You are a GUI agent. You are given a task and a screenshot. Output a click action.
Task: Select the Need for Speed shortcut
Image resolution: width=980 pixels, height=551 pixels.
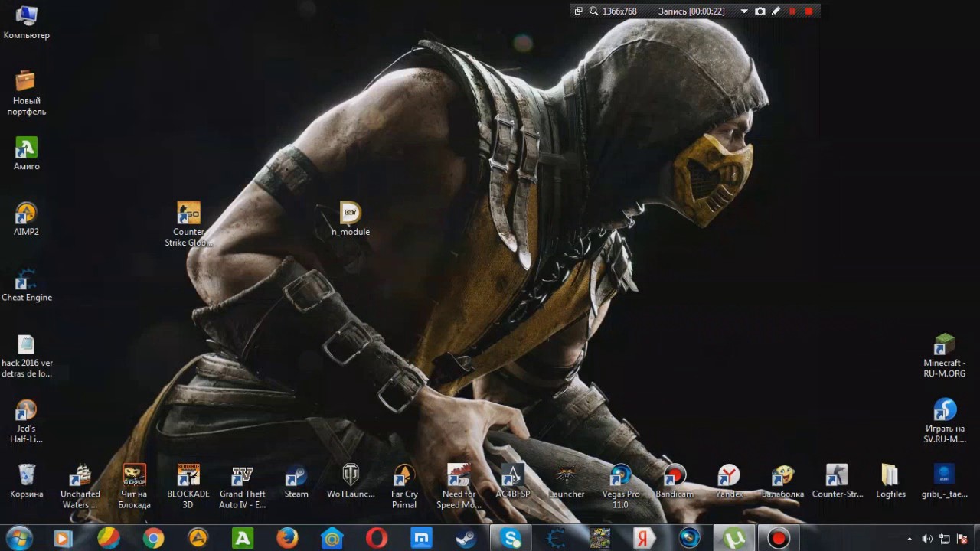coord(459,487)
